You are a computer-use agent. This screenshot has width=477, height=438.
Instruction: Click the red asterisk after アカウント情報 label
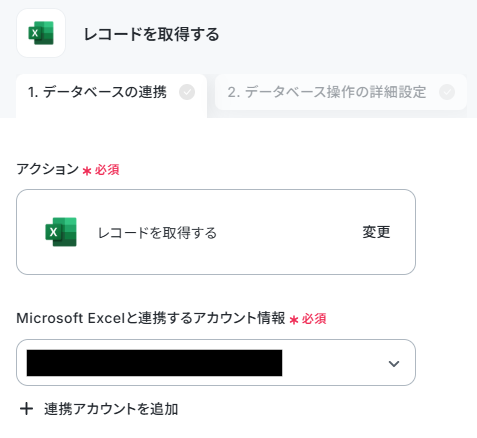[294, 320]
